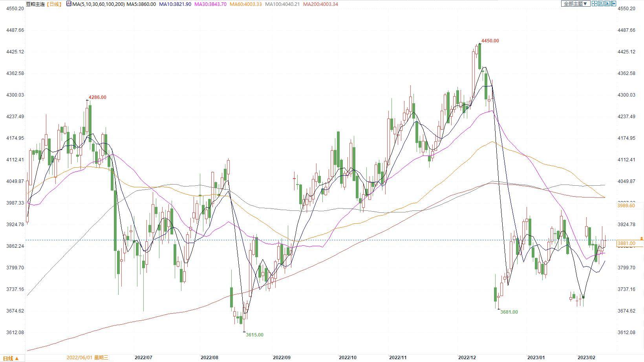Click the MA60:4003.33 orange legend label

[245, 4]
